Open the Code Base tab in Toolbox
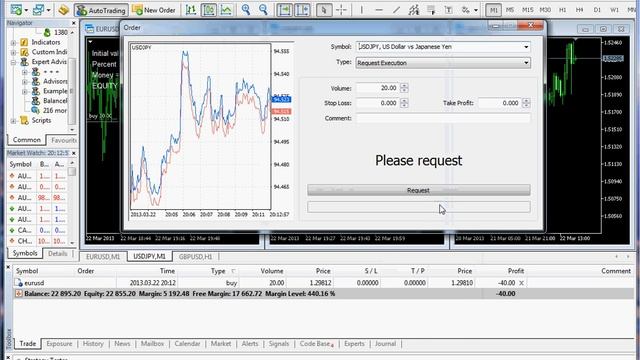The image size is (640, 360). 316,344
